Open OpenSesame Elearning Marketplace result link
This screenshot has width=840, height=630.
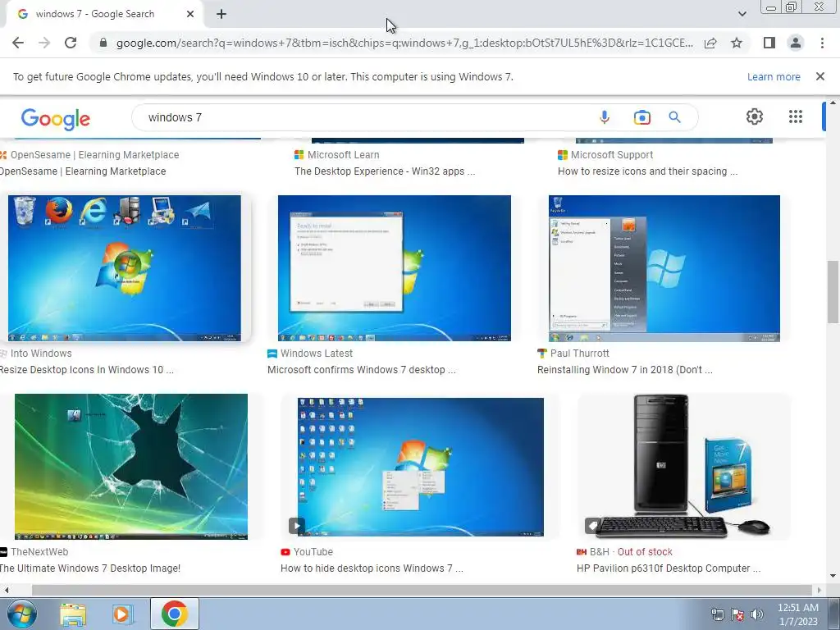pos(83,171)
